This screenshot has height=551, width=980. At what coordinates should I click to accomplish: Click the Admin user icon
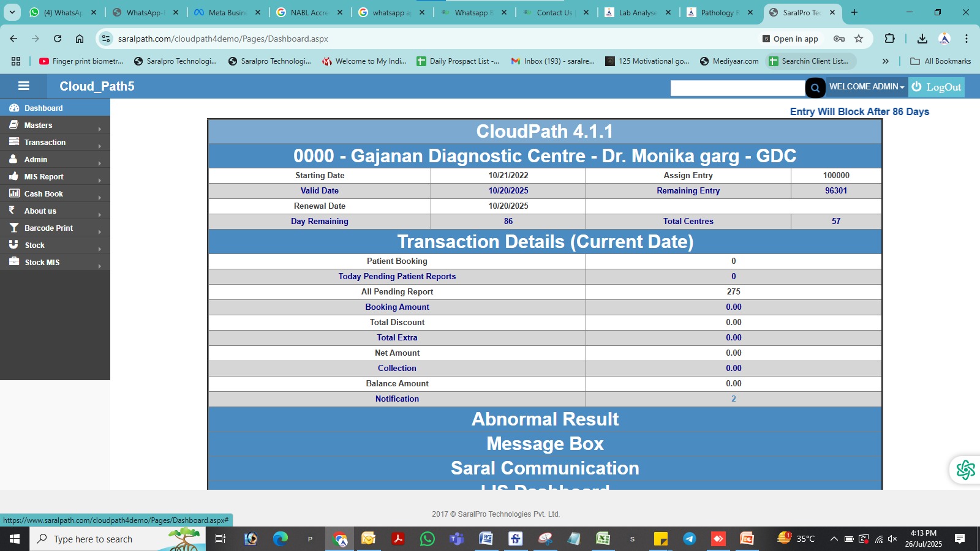pos(13,159)
